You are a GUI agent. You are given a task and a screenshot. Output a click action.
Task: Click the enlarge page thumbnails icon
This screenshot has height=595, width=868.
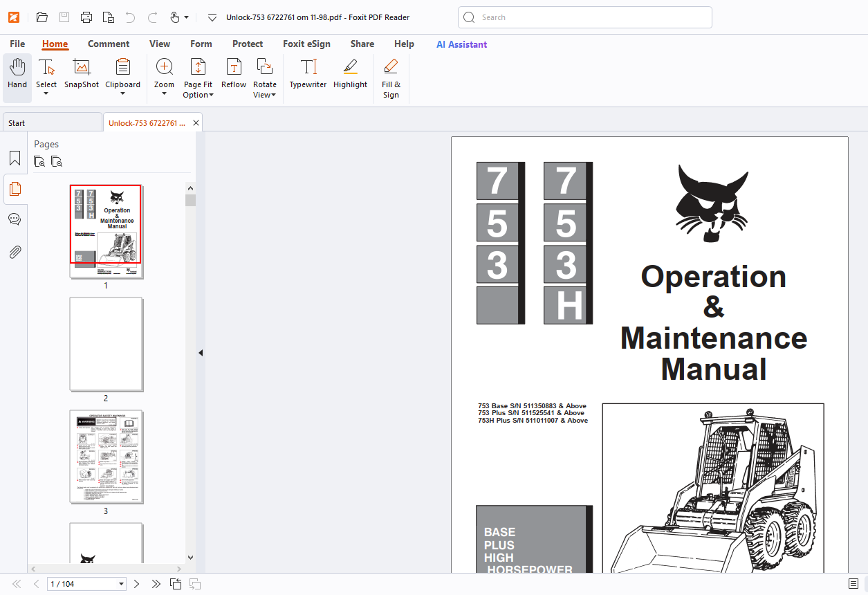point(40,162)
